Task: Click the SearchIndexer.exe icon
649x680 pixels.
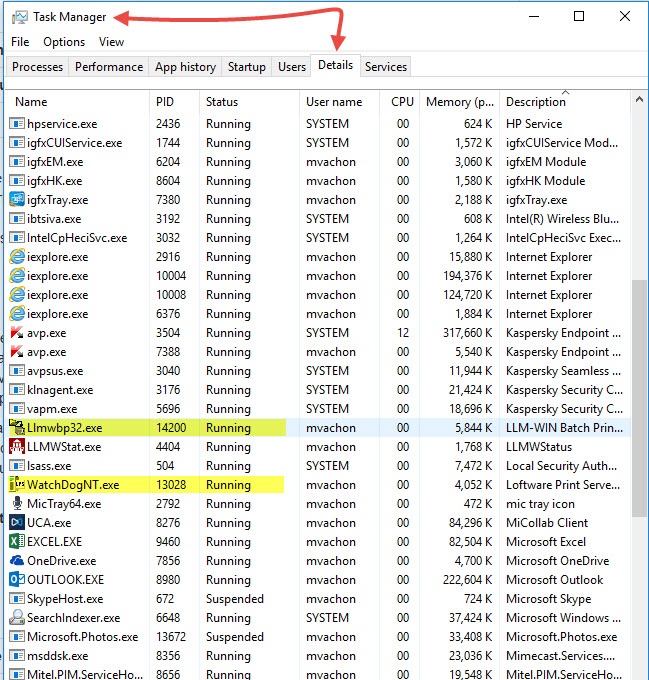Action: (17, 618)
